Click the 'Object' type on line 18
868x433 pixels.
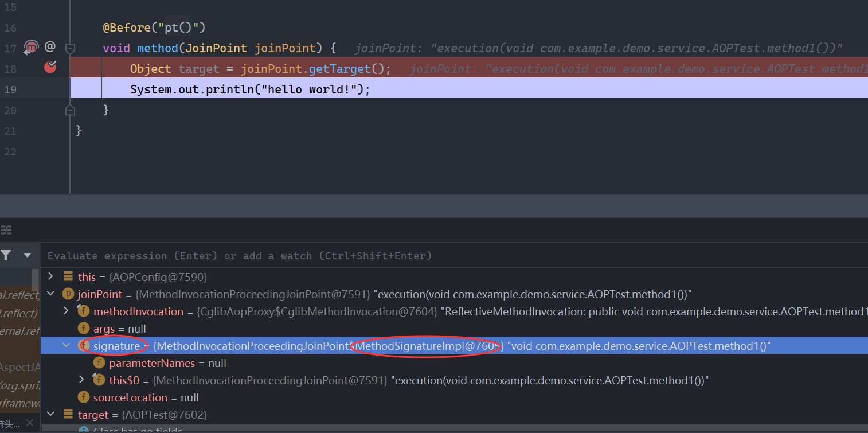click(x=151, y=69)
